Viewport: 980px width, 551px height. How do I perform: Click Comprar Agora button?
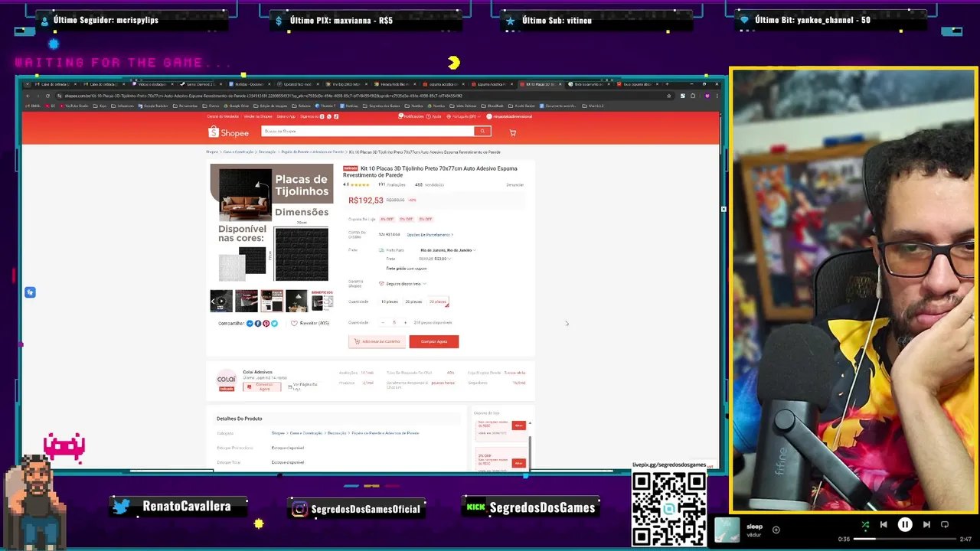tap(433, 341)
